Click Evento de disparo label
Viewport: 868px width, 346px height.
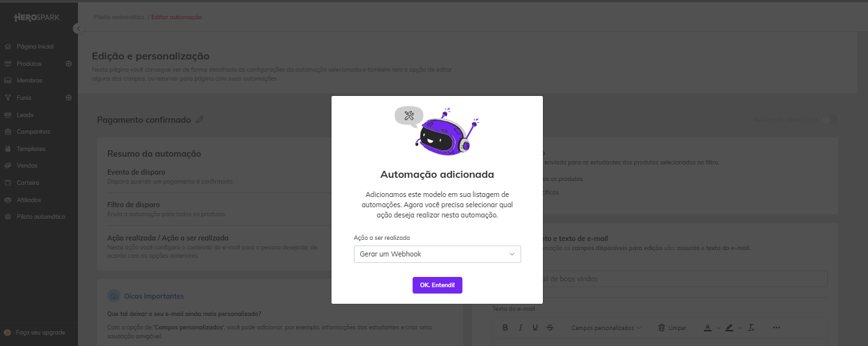click(x=136, y=173)
